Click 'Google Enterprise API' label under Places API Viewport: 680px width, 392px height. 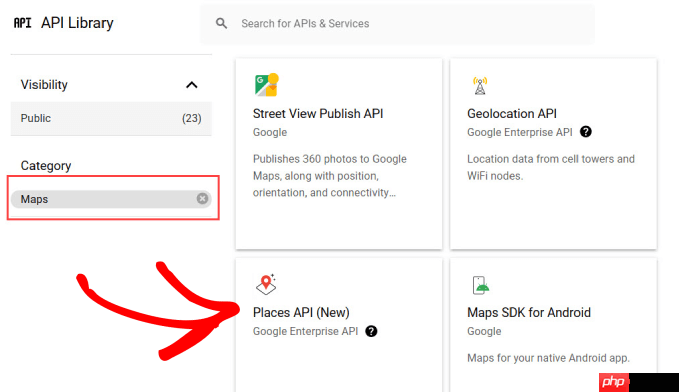(x=305, y=331)
